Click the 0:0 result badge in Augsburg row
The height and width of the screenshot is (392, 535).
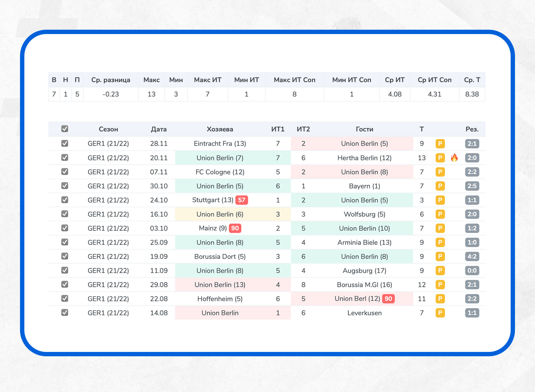click(472, 271)
